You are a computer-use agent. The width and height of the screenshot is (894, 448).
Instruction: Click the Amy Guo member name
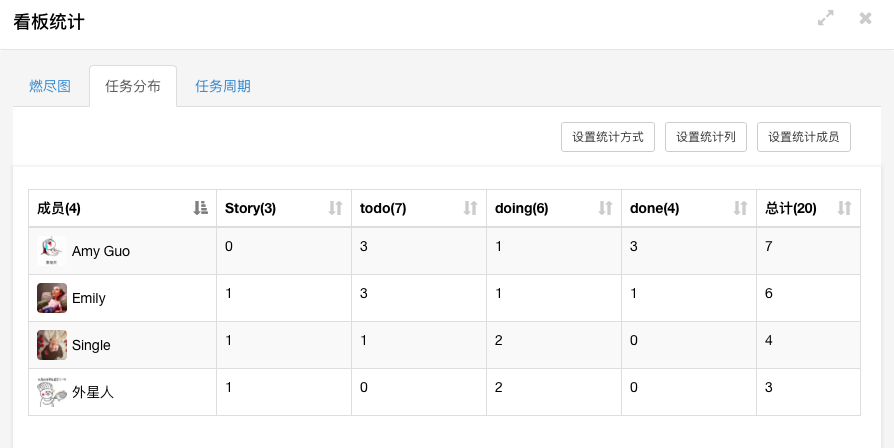tap(101, 251)
